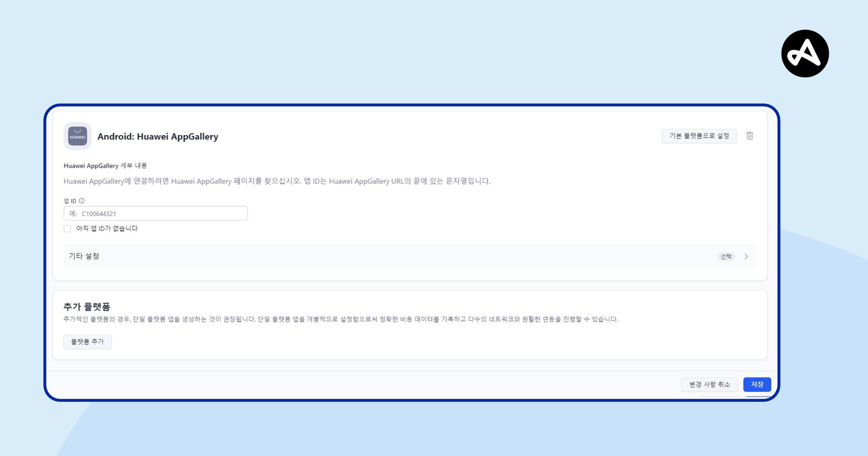Viewport: 868px width, 456px height.
Task: Check the 아직 앱 ID가 없습니다 checkbox
Action: [x=68, y=229]
